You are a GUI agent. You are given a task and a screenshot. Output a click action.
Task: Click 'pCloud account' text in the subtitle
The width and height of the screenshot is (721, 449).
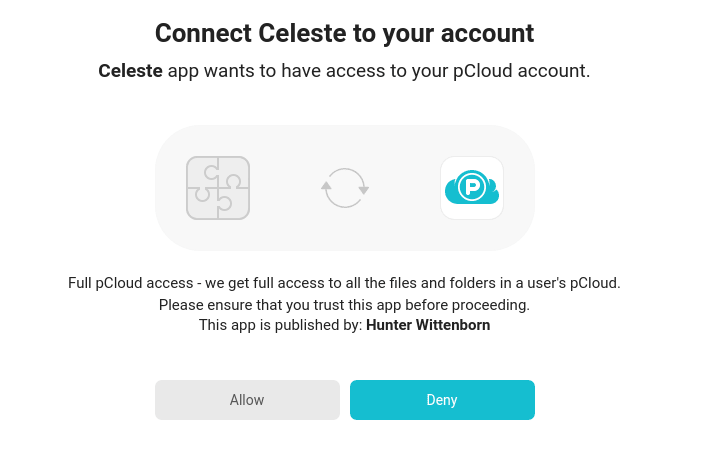(530, 71)
